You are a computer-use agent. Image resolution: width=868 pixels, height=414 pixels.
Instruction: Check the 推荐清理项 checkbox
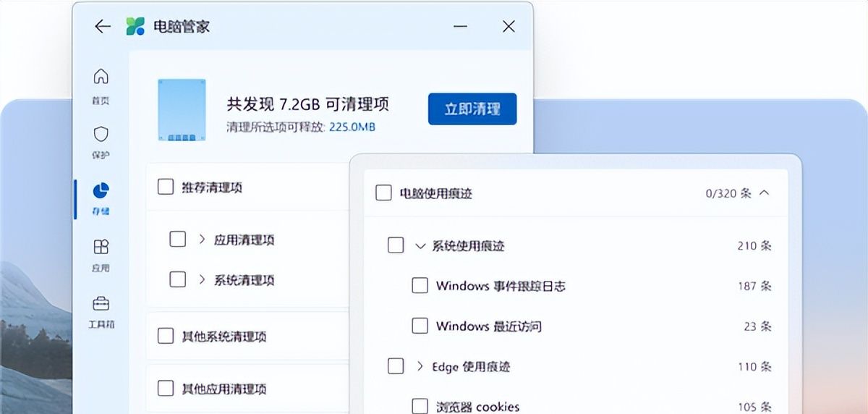166,187
